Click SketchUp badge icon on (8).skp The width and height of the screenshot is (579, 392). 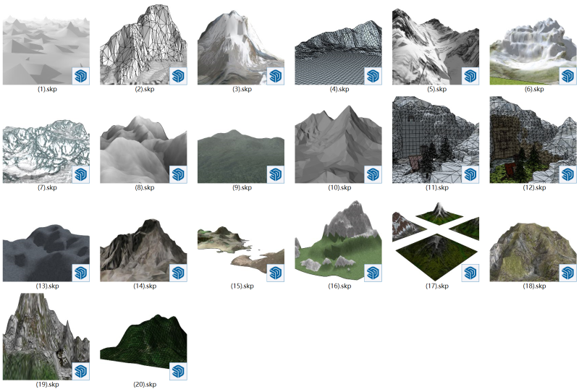178,174
